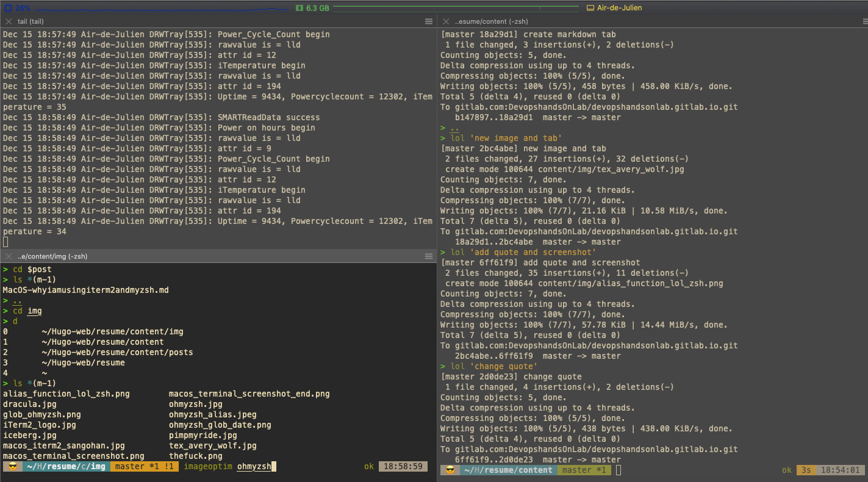
Task: Click the memory usage icon showing 6.3 GB
Action: pyautogui.click(x=299, y=8)
